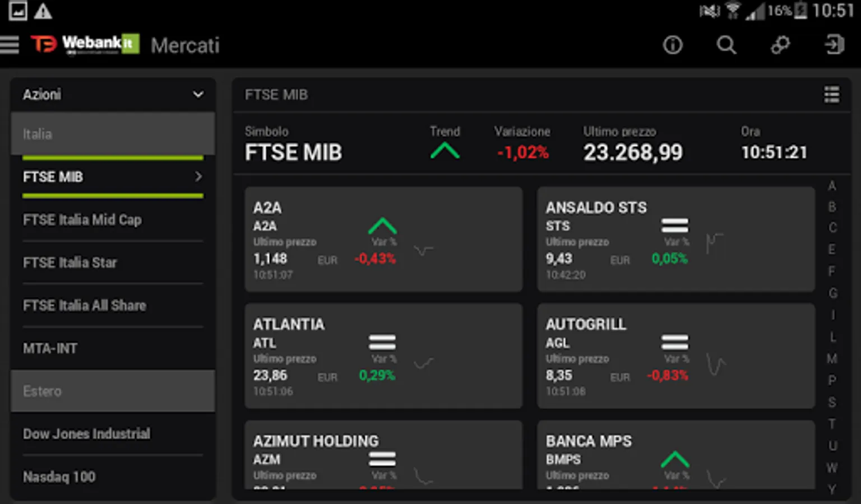Open the settings gears icon
The image size is (861, 504).
click(780, 45)
